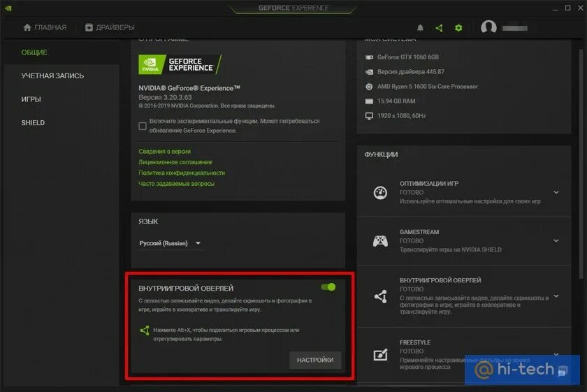The width and height of the screenshot is (587, 392).
Task: Click share icon in ВНУТРИИГРОВОЙ ОВЕРЛЕЙ feature row
Action: 381,296
